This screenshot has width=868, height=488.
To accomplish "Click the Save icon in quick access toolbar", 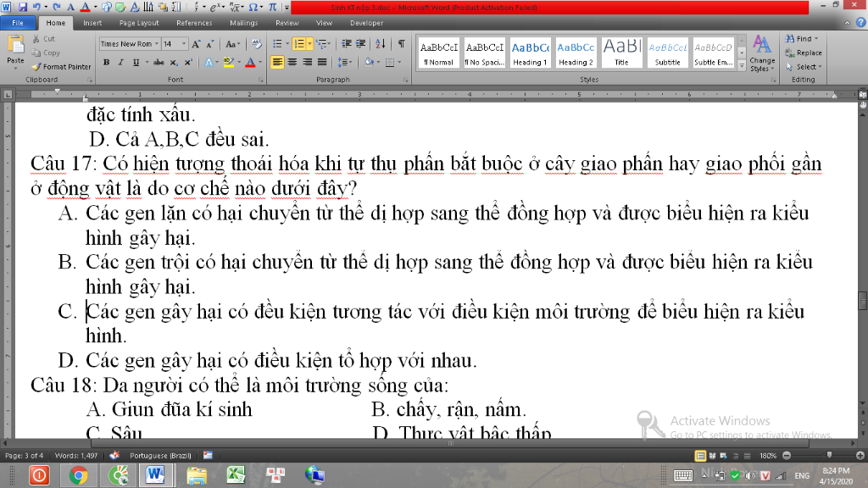I will point(23,7).
